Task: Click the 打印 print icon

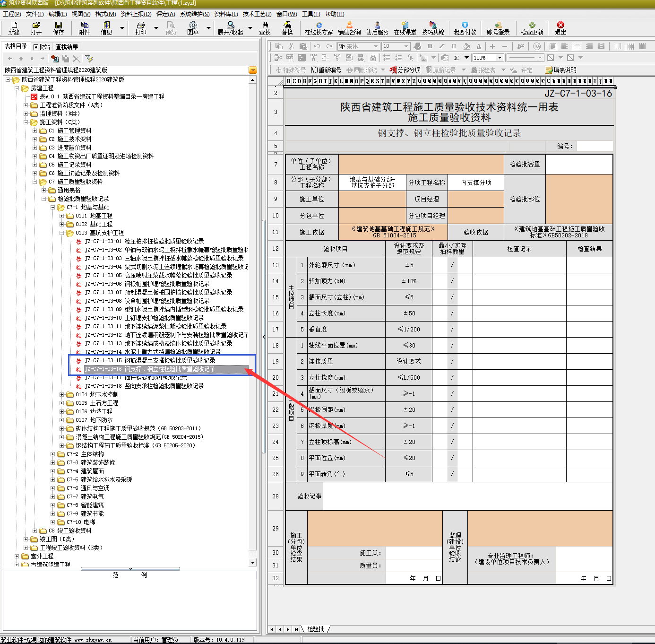Action: [x=141, y=28]
